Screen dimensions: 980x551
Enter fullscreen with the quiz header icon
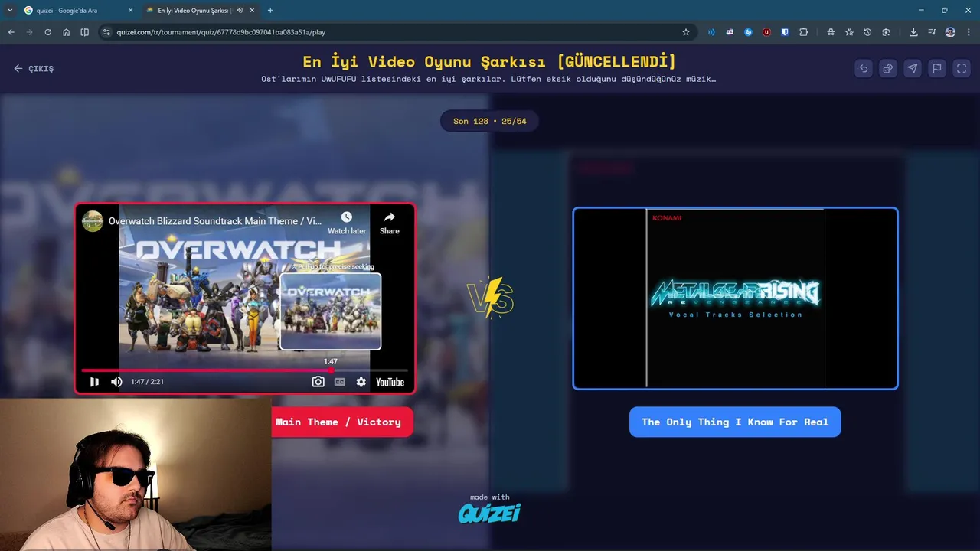pos(962,68)
